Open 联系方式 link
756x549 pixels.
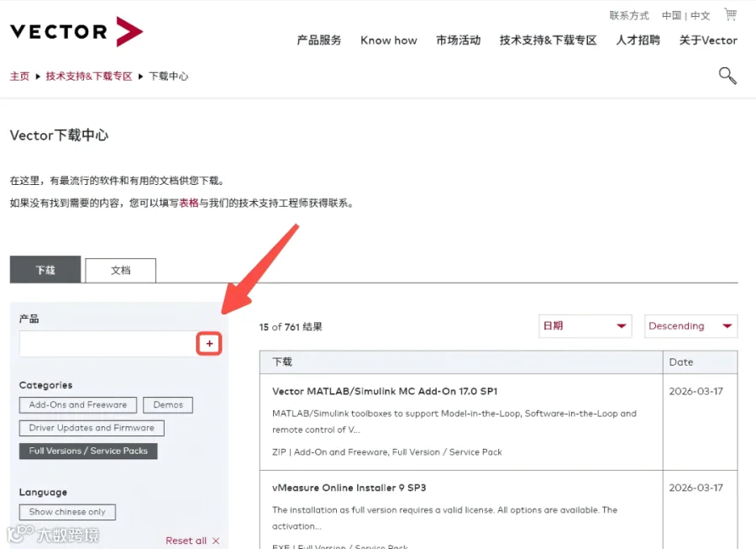tap(629, 15)
